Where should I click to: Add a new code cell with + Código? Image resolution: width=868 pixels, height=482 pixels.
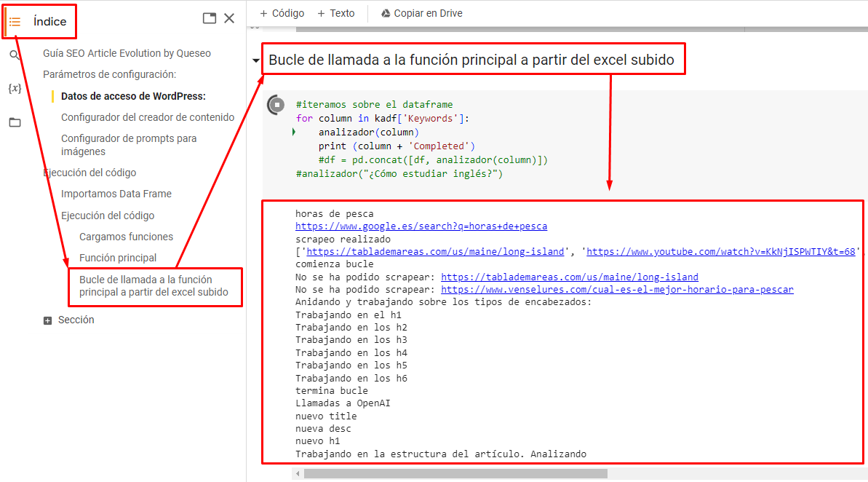click(282, 13)
